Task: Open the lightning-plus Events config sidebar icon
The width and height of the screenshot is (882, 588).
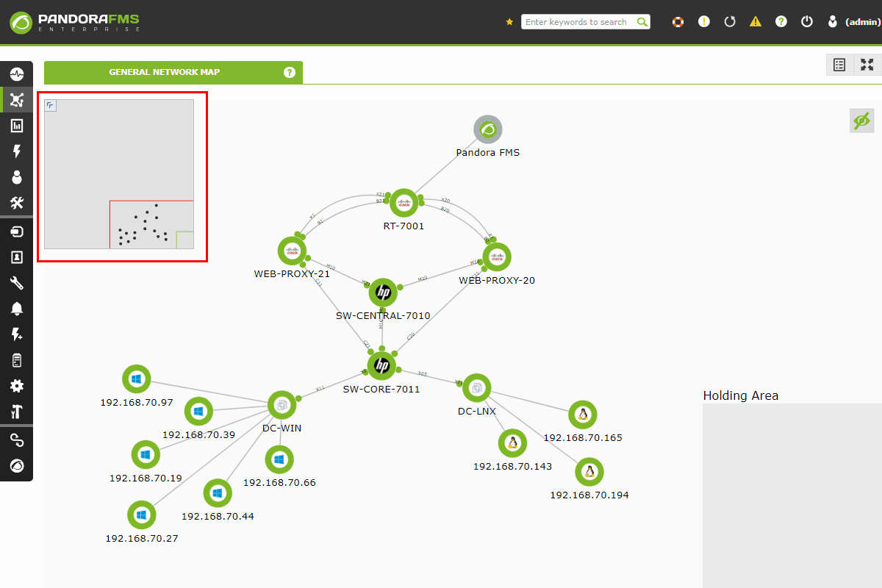Action: pos(17,334)
